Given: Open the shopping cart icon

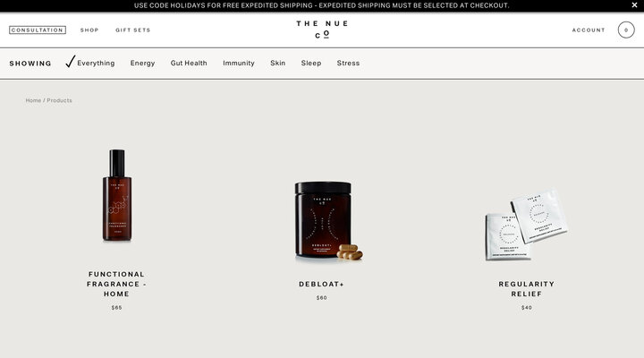Looking at the screenshot, I should [626, 30].
